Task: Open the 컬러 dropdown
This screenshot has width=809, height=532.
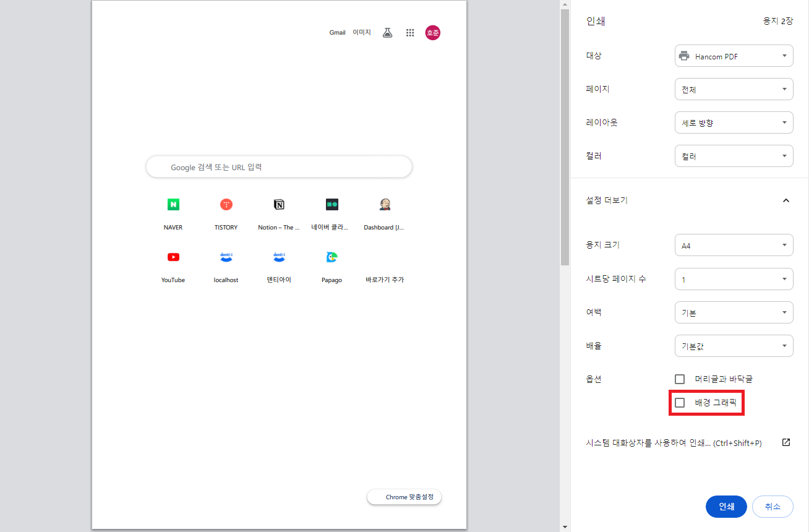Action: [x=734, y=156]
